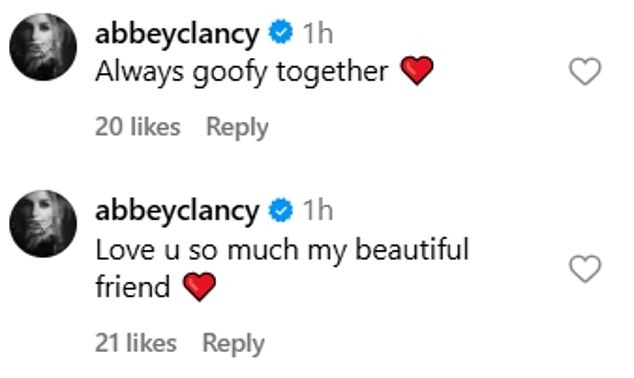Like the 'Always goofy together' comment with the heart outline
The width and height of the screenshot is (634, 378).
pos(585,72)
